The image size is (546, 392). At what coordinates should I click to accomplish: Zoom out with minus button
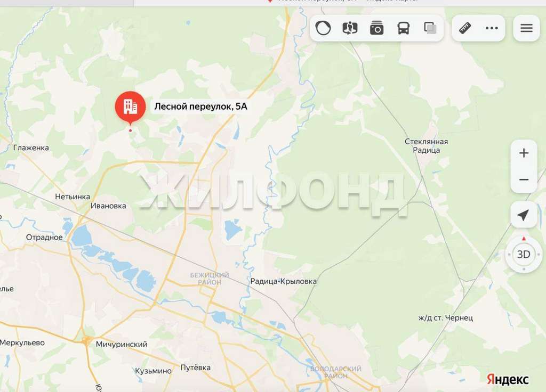pyautogui.click(x=524, y=180)
